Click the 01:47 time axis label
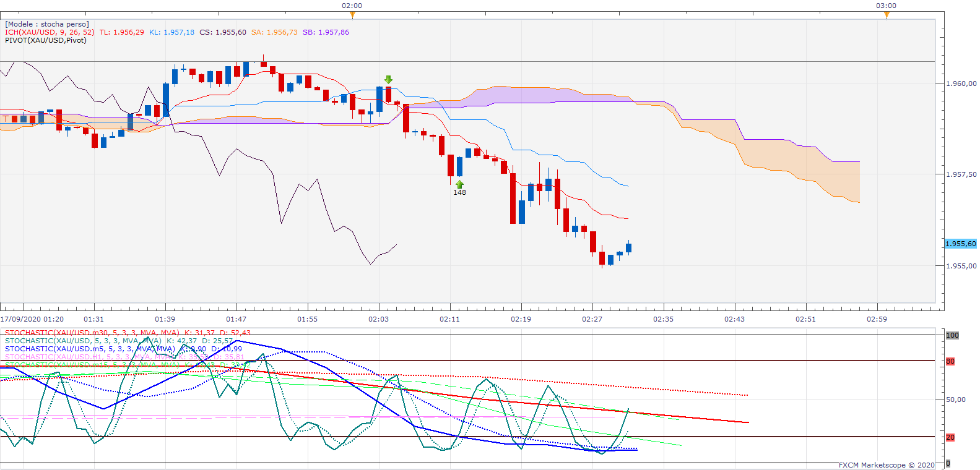The image size is (980, 470). coord(236,319)
